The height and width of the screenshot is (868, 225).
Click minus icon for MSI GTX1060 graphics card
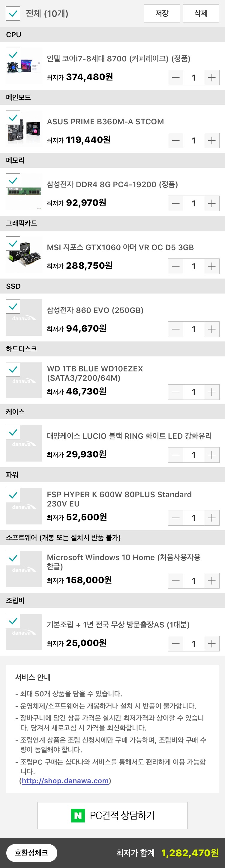pos(176,267)
